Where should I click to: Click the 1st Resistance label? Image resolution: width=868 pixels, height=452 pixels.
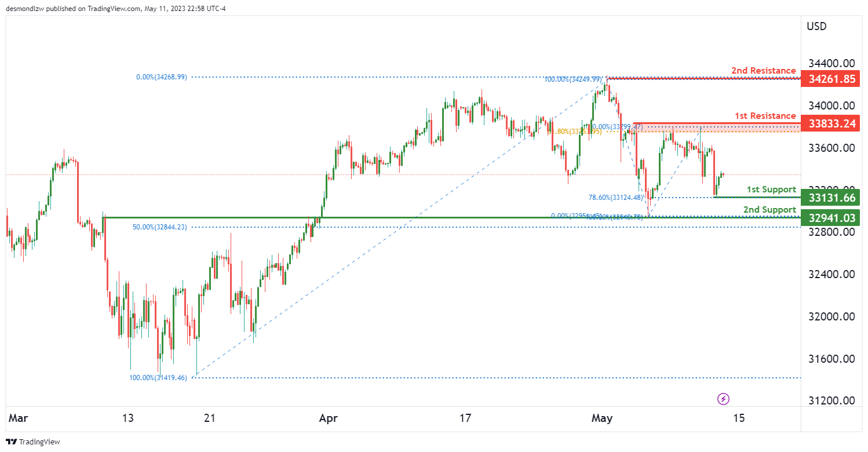(x=765, y=116)
